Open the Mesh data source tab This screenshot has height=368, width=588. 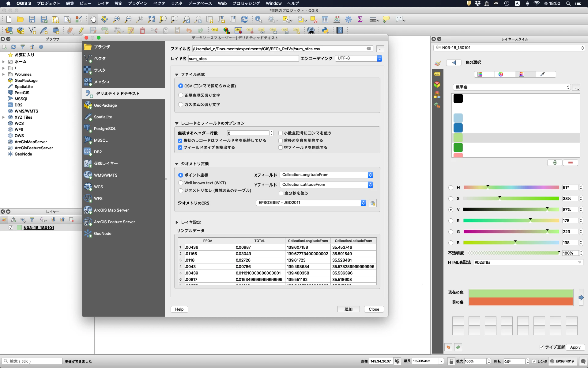(x=102, y=82)
